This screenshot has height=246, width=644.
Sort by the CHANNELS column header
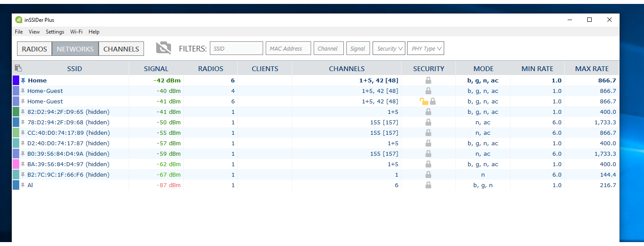coord(347,68)
